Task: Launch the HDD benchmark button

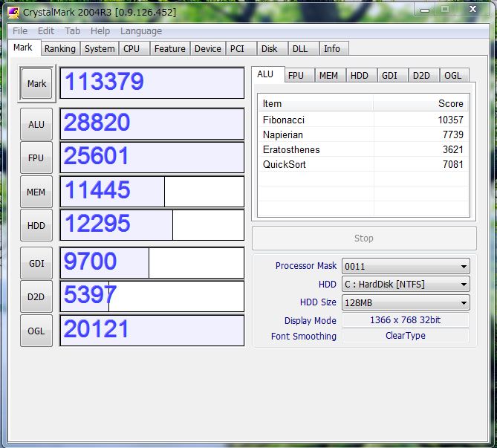Action: coord(36,225)
